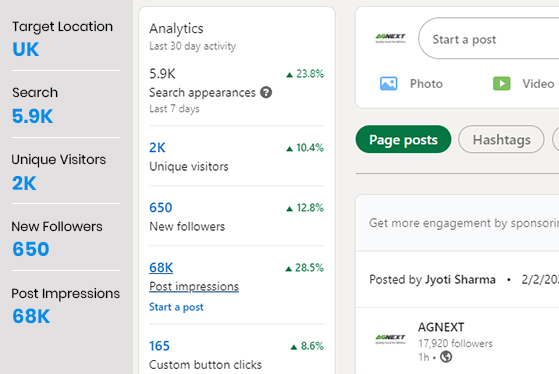This screenshot has width=559, height=374.
Task: Click the 23.8% search growth indicator
Action: (305, 74)
